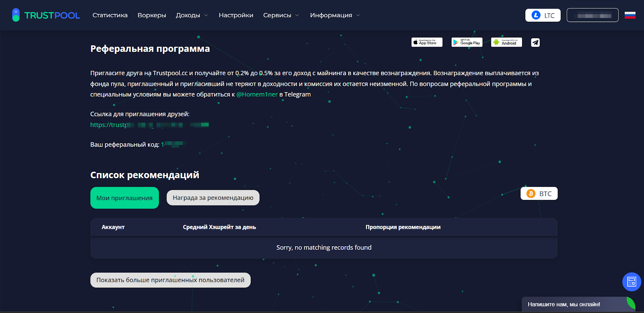644x313 pixels.
Task: Open the Google Play download badge
Action: (x=466, y=42)
